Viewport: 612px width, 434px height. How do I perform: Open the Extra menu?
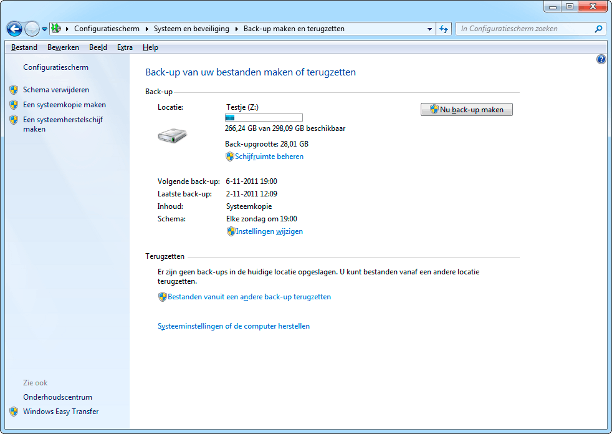coord(125,47)
